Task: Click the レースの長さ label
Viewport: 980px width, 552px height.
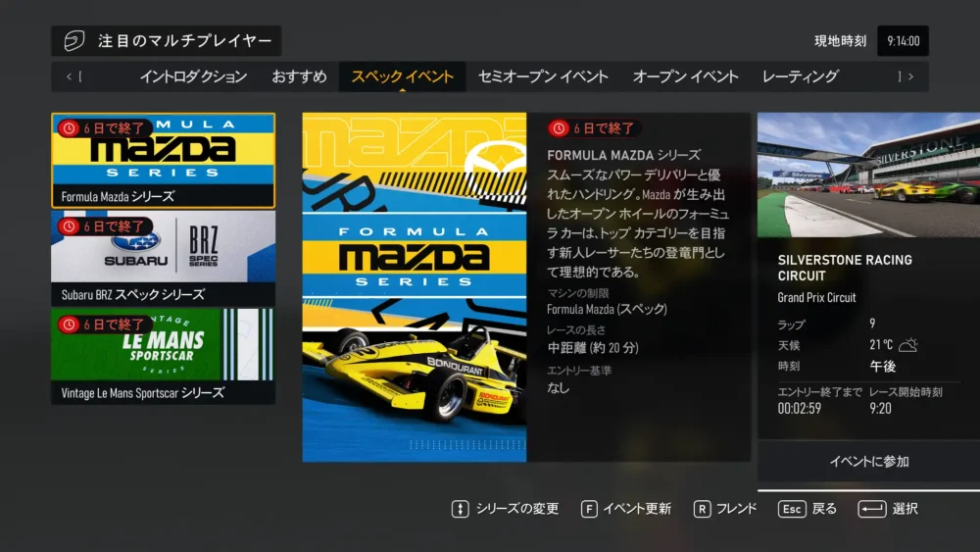Action: pyautogui.click(x=576, y=330)
